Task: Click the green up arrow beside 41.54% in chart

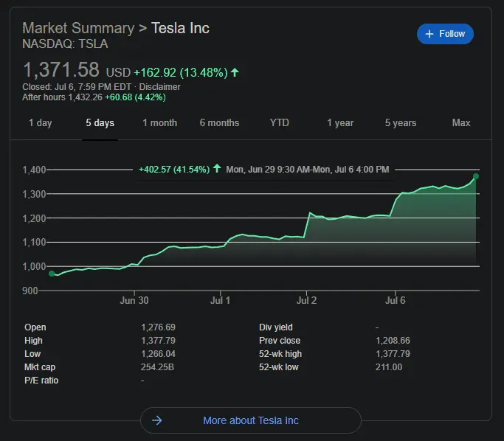Action: click(x=217, y=169)
